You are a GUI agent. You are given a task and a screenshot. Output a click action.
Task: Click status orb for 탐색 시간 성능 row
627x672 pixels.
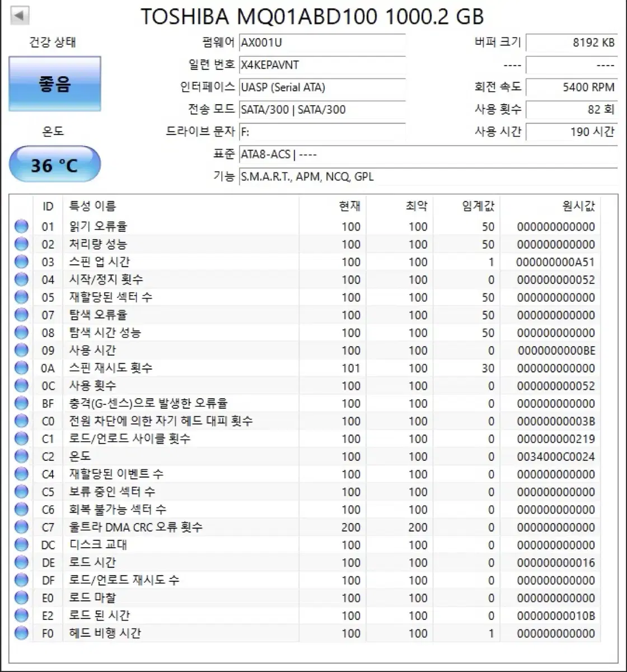pos(21,333)
